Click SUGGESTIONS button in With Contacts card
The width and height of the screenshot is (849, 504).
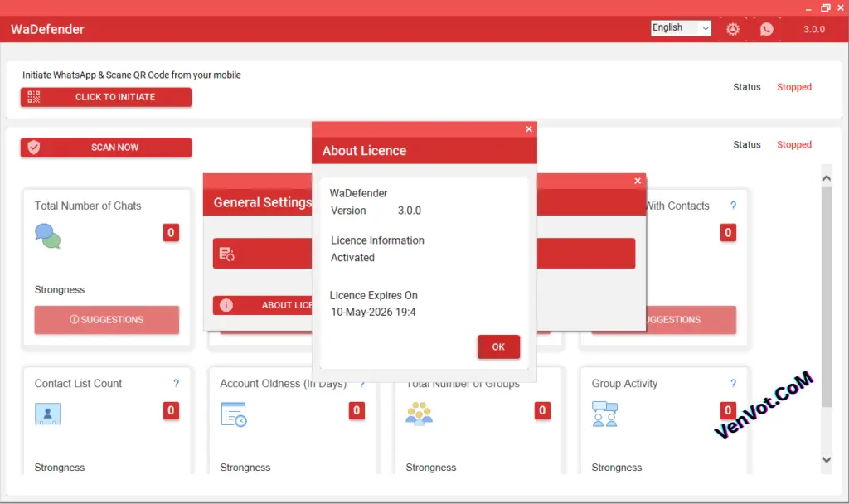(x=691, y=320)
